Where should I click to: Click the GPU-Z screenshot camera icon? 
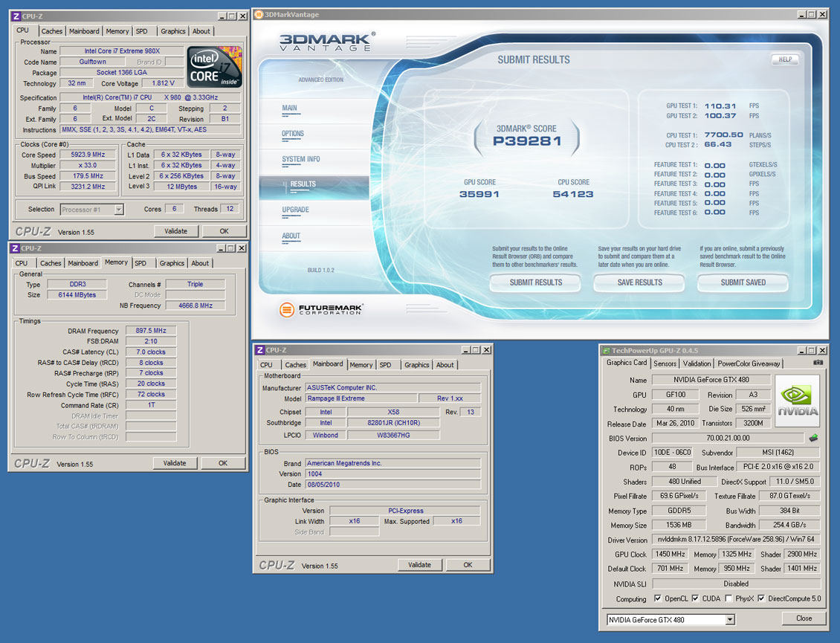click(x=818, y=363)
